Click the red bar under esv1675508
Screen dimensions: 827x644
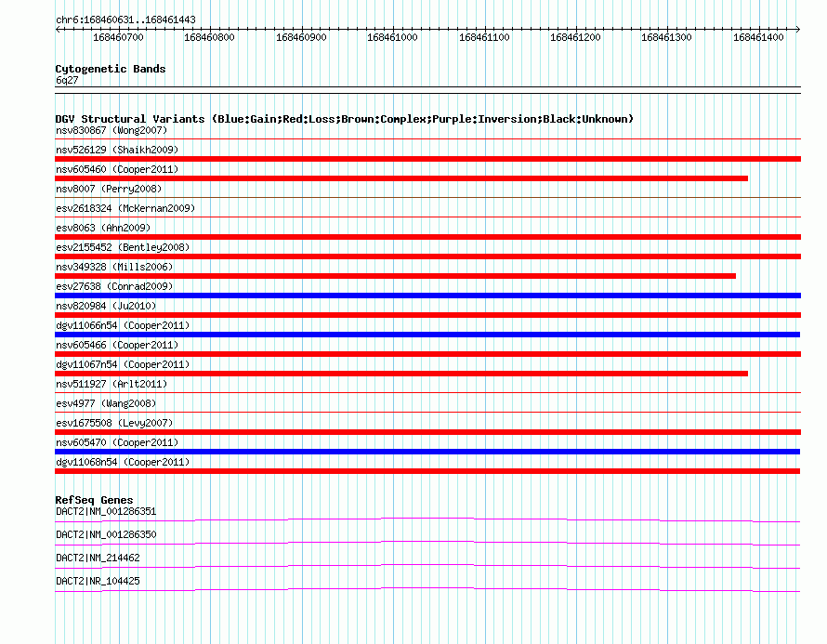[x=427, y=432]
